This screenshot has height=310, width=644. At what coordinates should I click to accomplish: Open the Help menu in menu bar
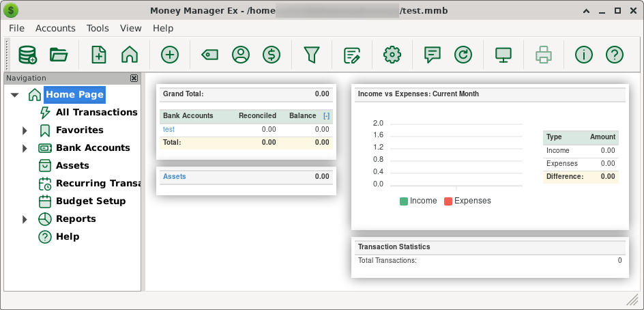(163, 29)
